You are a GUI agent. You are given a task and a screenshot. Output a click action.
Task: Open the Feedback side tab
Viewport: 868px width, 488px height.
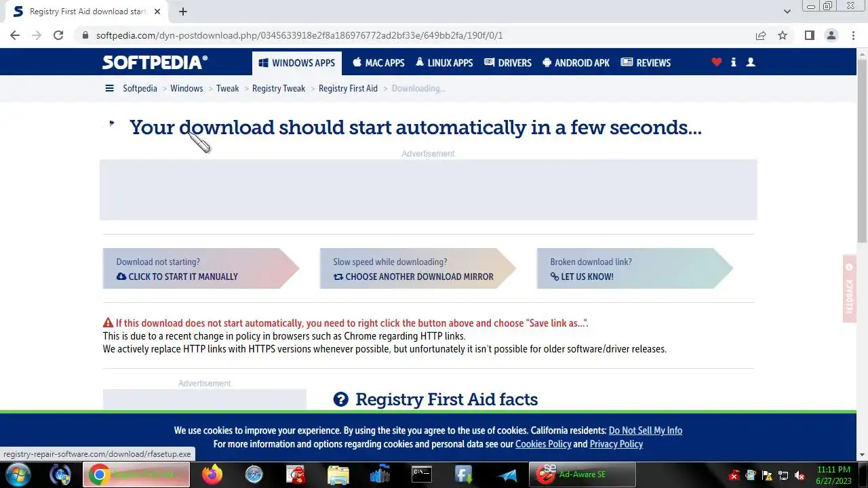[x=849, y=289]
